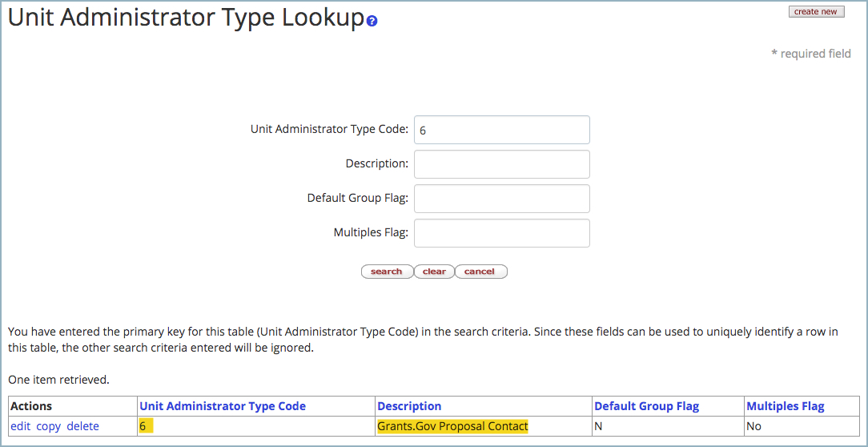The image size is (868, 447).
Task: Select the No value under Multiples Flag
Action: pos(754,426)
